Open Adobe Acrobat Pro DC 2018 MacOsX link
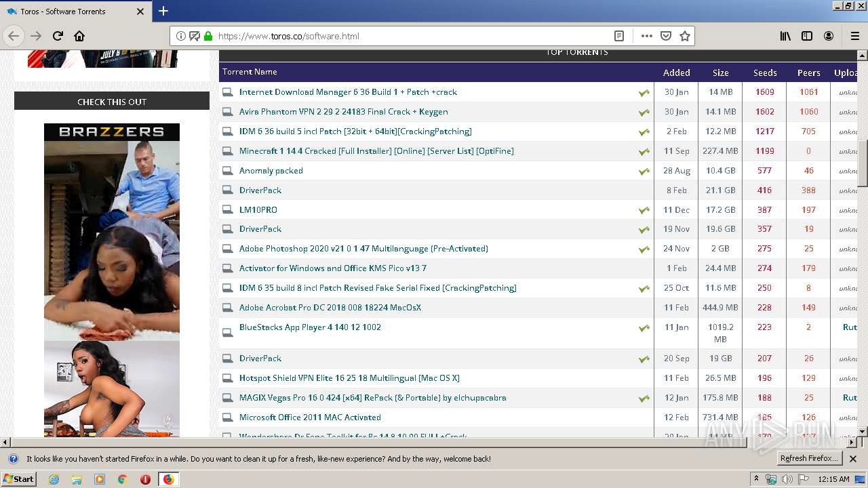Screen dimensions: 868x488 point(330,308)
